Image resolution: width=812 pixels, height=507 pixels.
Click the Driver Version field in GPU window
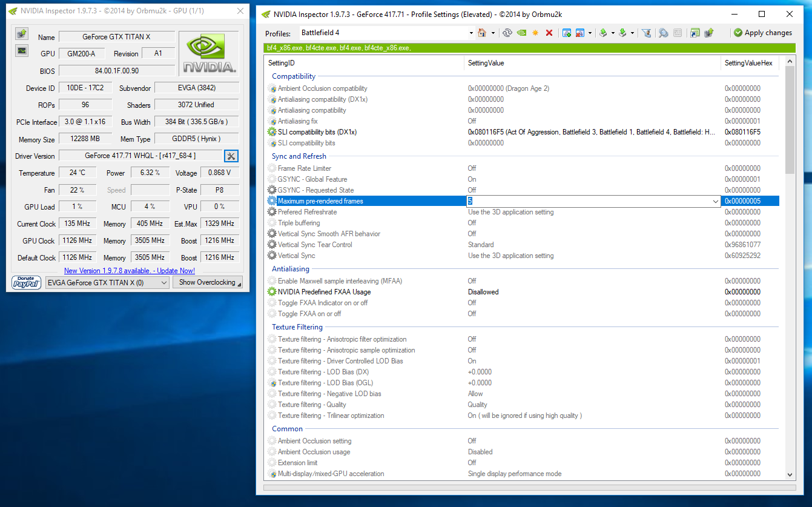coord(140,156)
